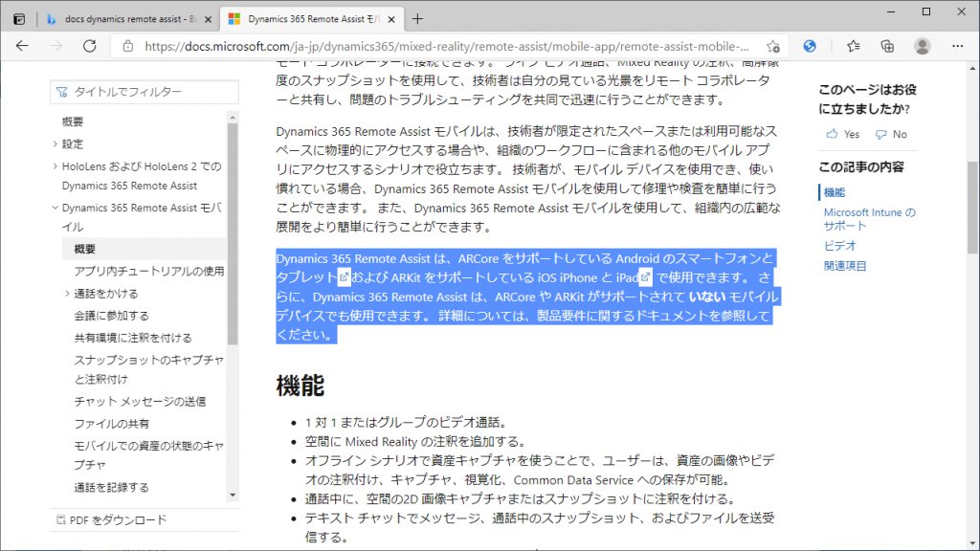Click the filter funnel icon
Viewport: 980px width, 551px height.
tap(62, 92)
